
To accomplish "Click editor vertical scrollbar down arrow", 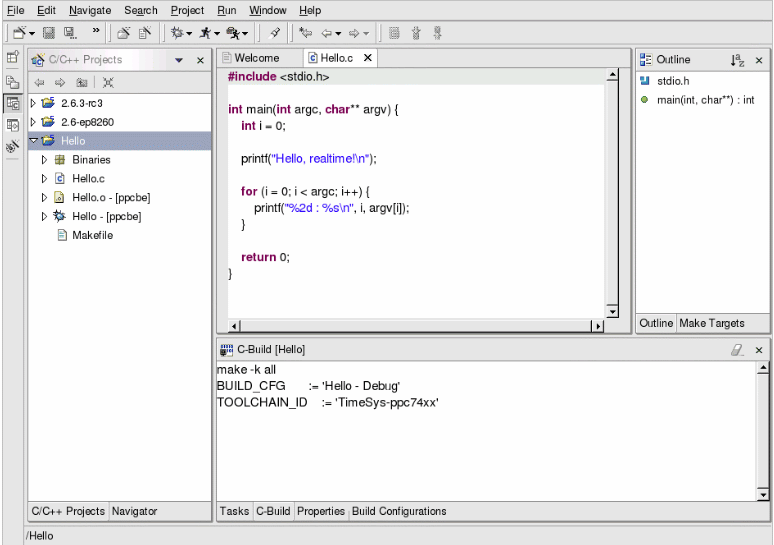I will (x=612, y=311).
